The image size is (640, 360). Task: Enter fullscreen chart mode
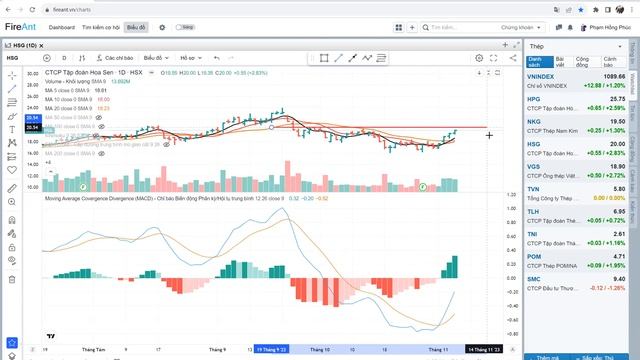493,58
